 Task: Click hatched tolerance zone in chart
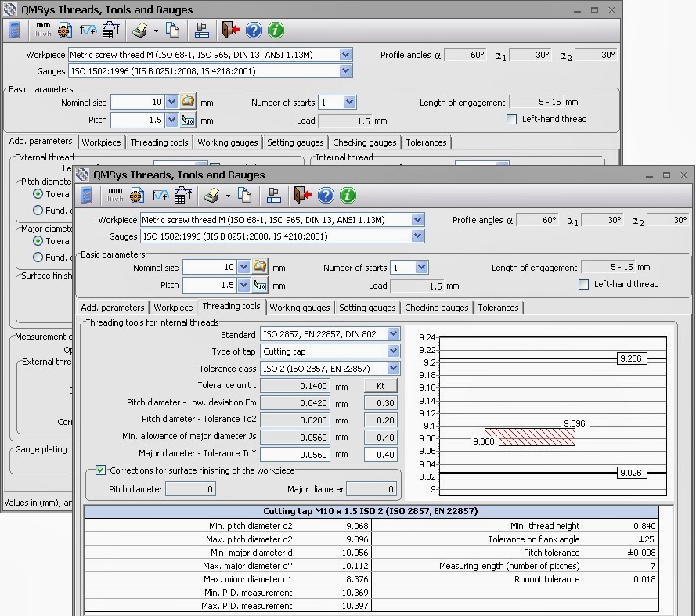(530, 437)
